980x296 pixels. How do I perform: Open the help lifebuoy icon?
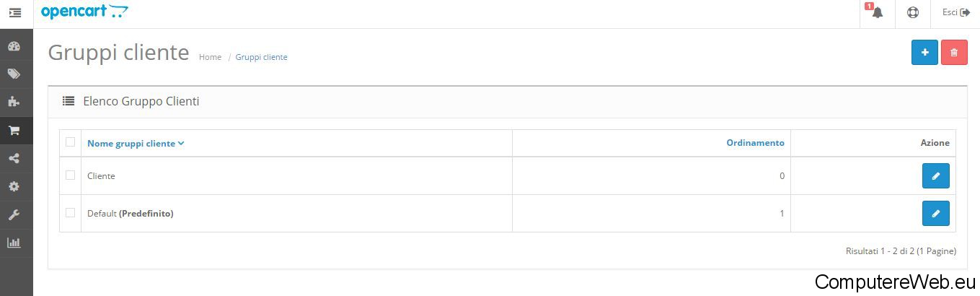pos(913,13)
